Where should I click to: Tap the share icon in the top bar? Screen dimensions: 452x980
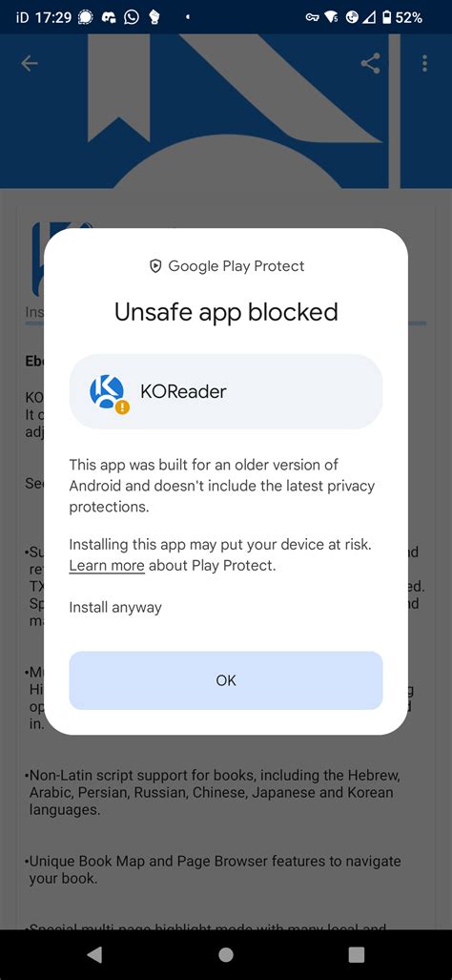(370, 63)
